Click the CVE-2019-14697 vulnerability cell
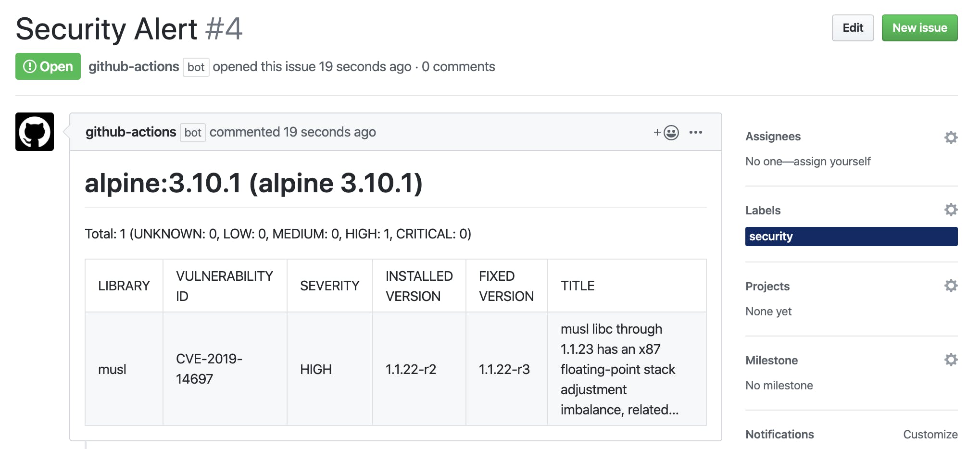980x449 pixels. [209, 369]
